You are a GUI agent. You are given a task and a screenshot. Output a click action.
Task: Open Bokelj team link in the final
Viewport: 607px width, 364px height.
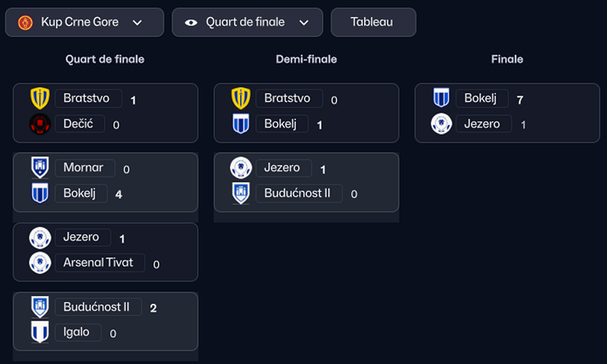(481, 98)
